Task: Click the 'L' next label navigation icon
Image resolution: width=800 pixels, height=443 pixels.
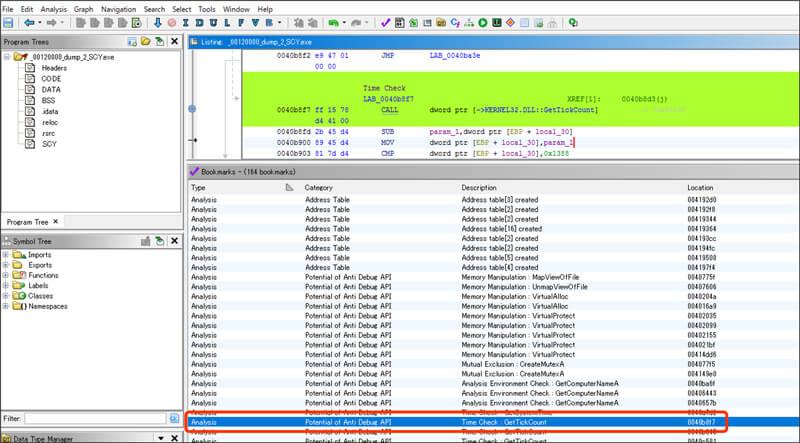Action: click(227, 23)
